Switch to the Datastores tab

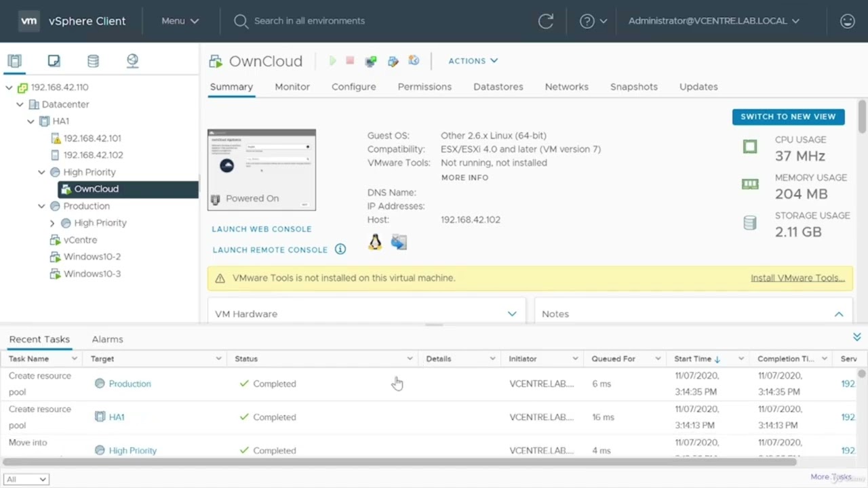click(x=498, y=87)
